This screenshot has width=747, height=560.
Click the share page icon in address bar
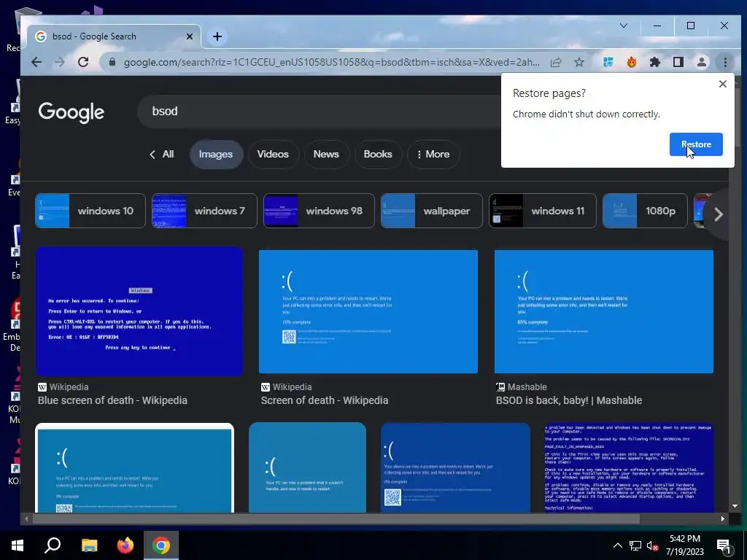[556, 63]
